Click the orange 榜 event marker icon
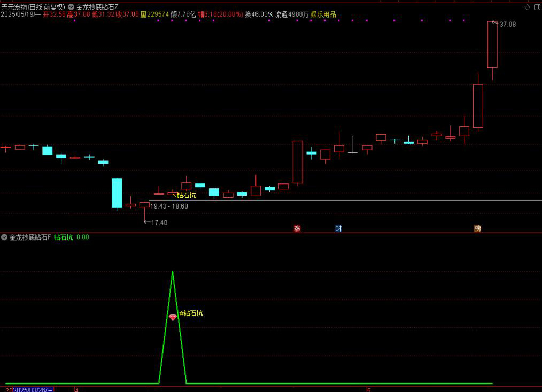 point(477,228)
